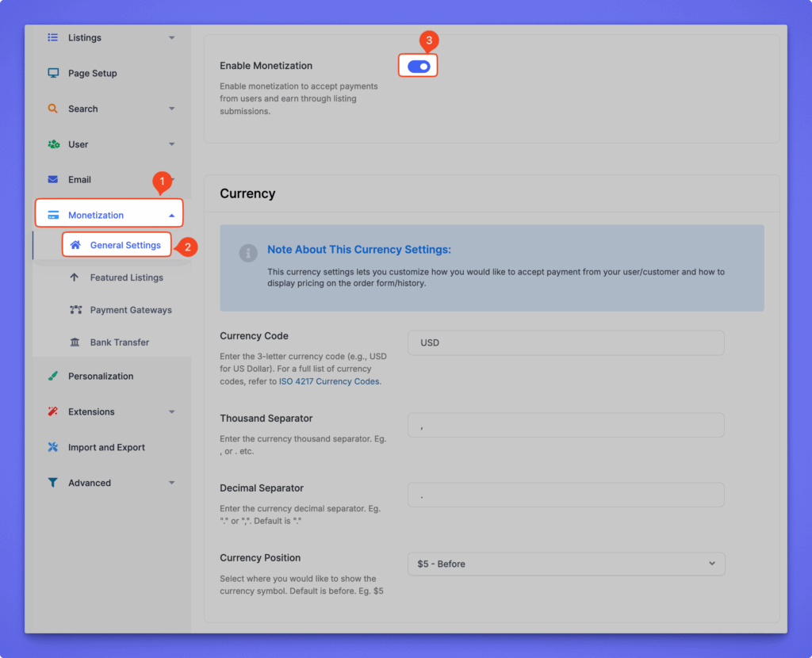Toggle the Enable Monetization switch
Screen dimensions: 812x658
click(x=418, y=67)
